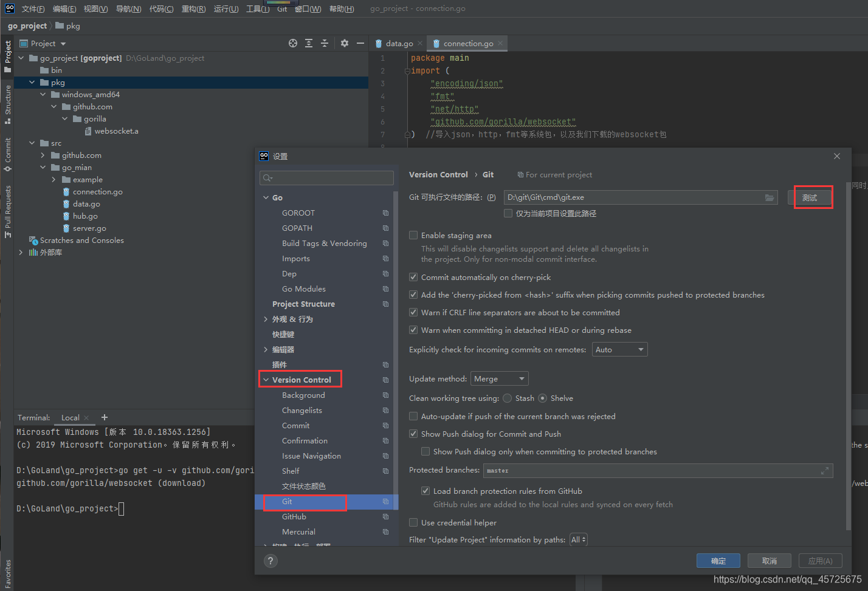
Task: Expand 编辑器 settings section
Action: (x=266, y=349)
